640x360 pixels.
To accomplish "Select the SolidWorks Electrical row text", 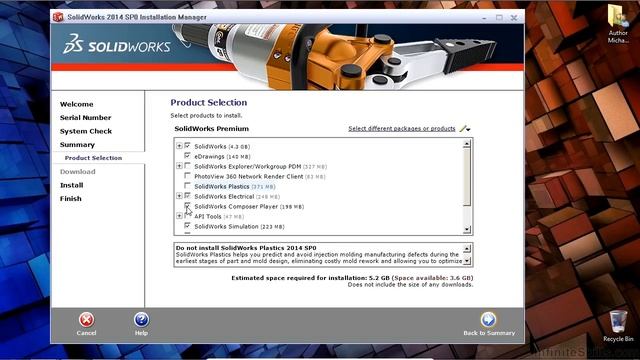I will 237,197.
